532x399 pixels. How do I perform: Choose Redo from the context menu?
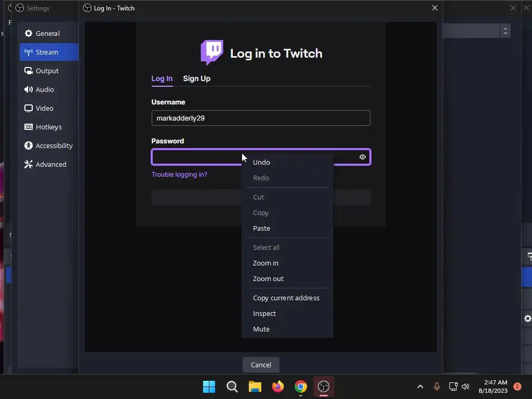point(287,178)
